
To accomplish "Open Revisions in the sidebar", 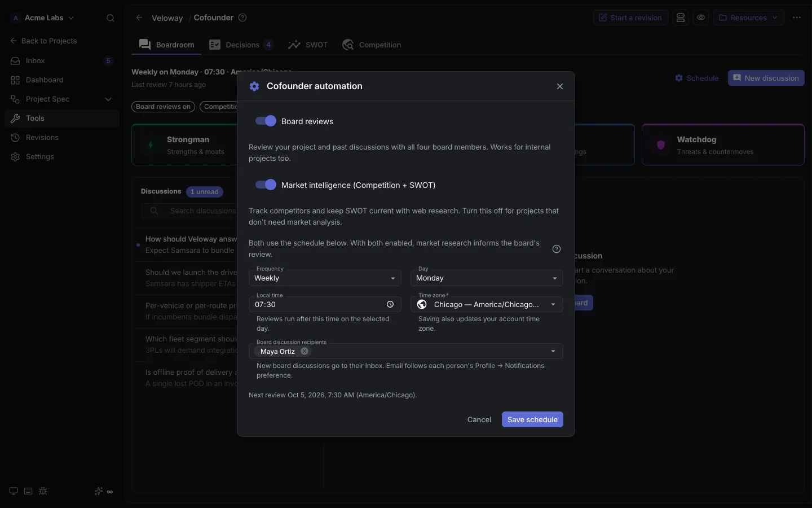I will point(62,138).
